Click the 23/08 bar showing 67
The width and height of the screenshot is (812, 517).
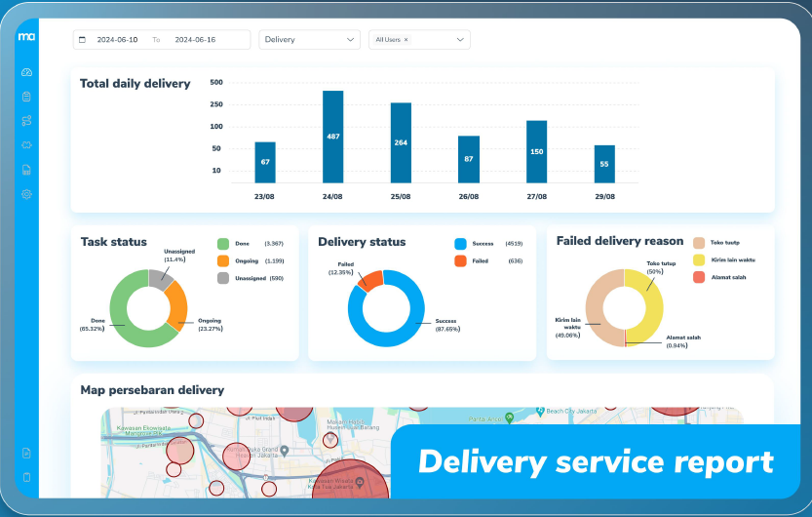265,163
